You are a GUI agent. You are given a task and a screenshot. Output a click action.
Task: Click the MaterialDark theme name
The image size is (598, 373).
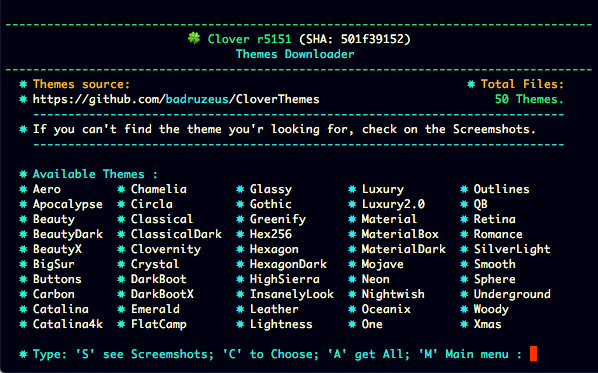[404, 249]
